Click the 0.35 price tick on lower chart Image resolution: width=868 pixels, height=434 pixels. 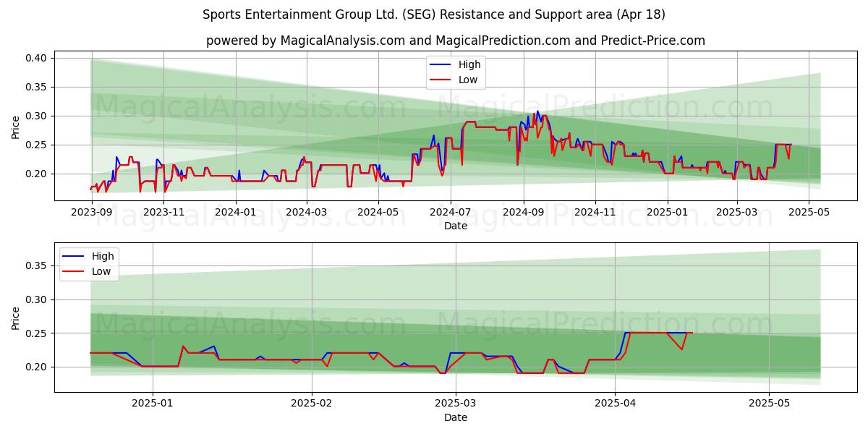point(37,266)
